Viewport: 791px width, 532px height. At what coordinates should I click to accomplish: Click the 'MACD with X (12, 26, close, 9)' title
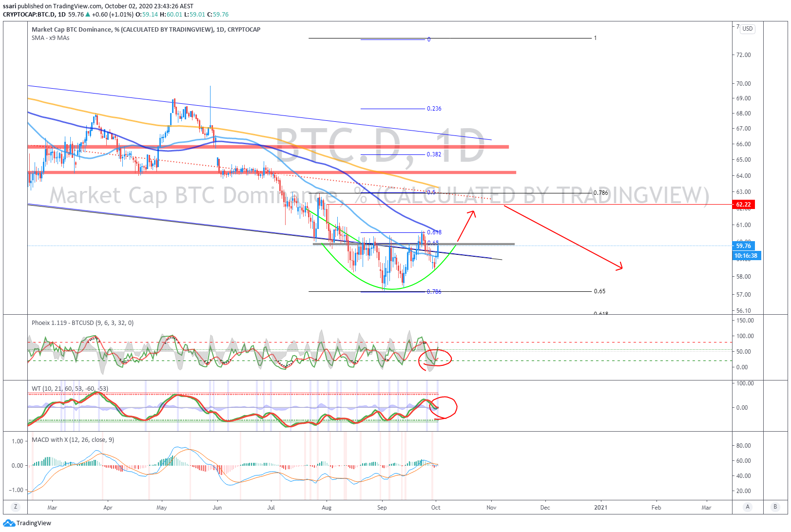(73, 440)
